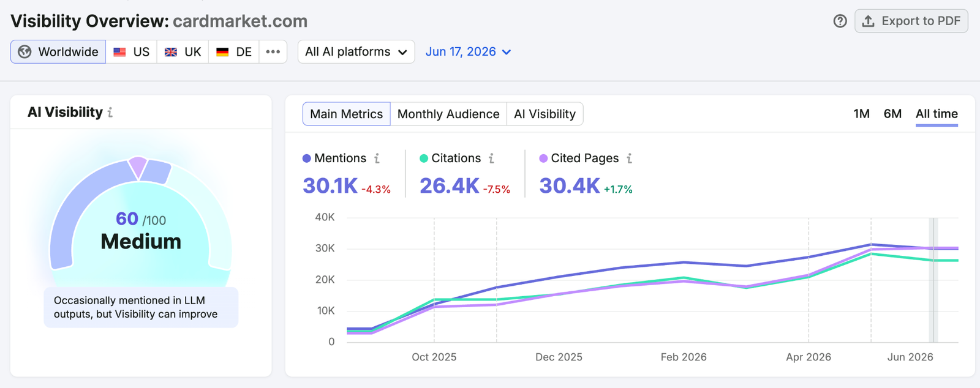The width and height of the screenshot is (980, 388).
Task: Click the 10K y-axis label
Action: 325,311
